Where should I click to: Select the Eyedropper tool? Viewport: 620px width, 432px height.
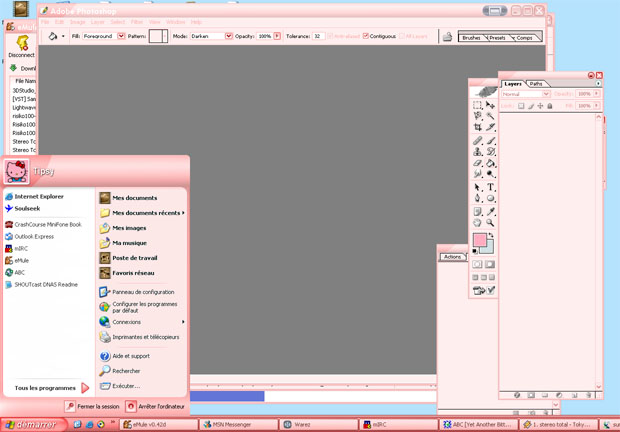coord(490,212)
